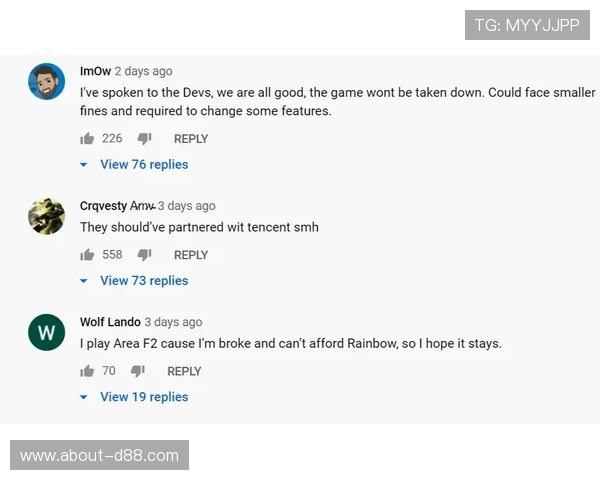The height and width of the screenshot is (480, 600).
Task: Thumbs down Crqvesty's Tencent comment
Action: (144, 255)
